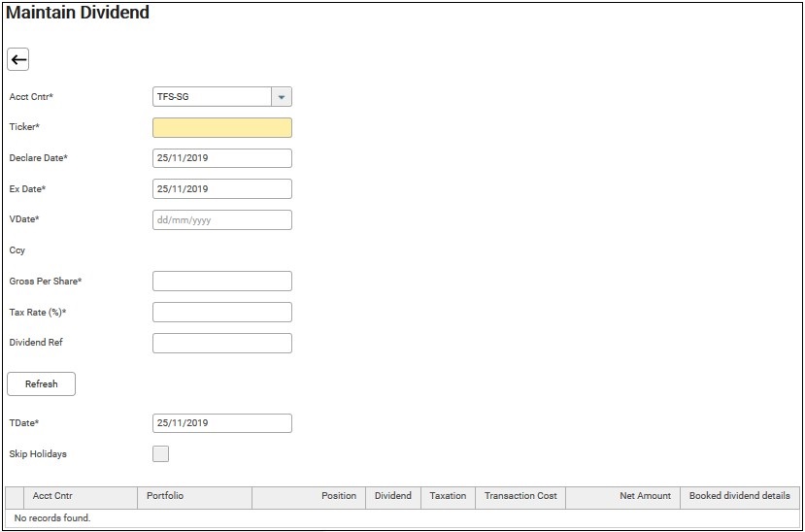This screenshot has width=805, height=532.
Task: Click the Ex Date input field
Action: [x=222, y=189]
